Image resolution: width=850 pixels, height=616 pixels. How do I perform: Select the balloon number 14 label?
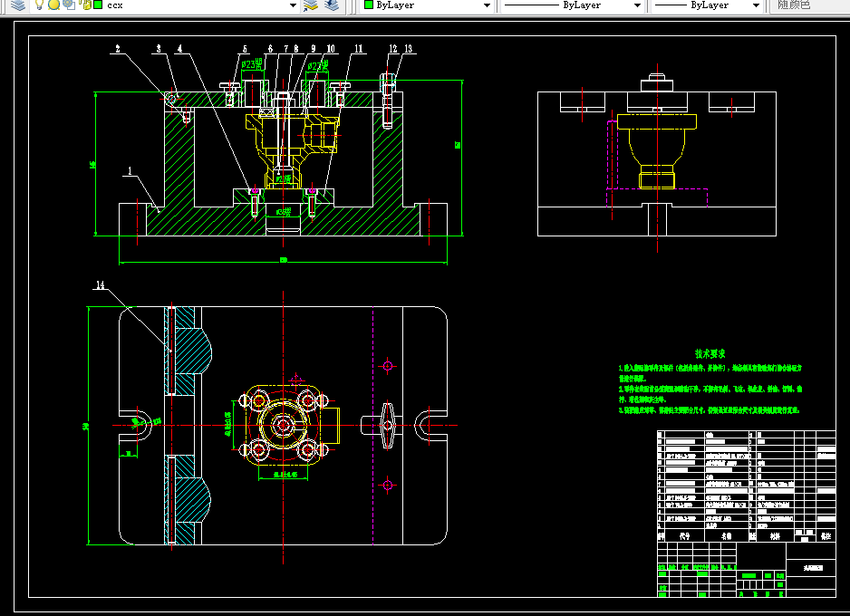pos(101,285)
